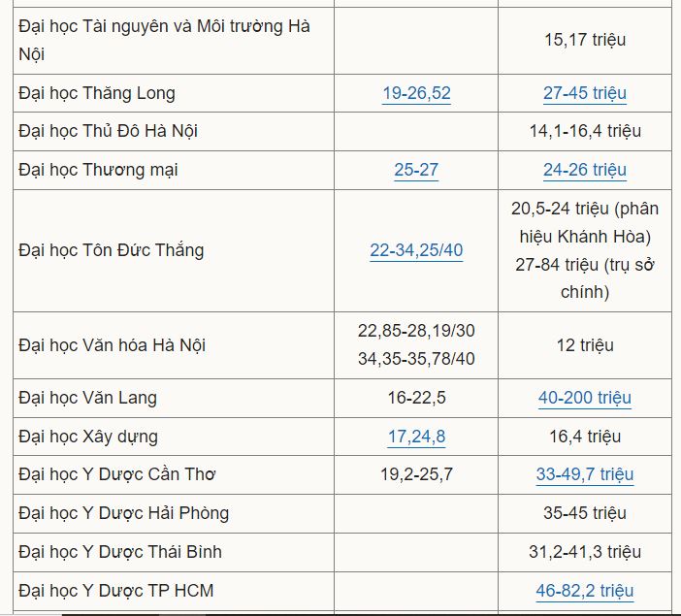This screenshot has height=616, width=681.
Task: Click the Đại học Tôn Đức Thắng cell
Action: [x=112, y=250]
